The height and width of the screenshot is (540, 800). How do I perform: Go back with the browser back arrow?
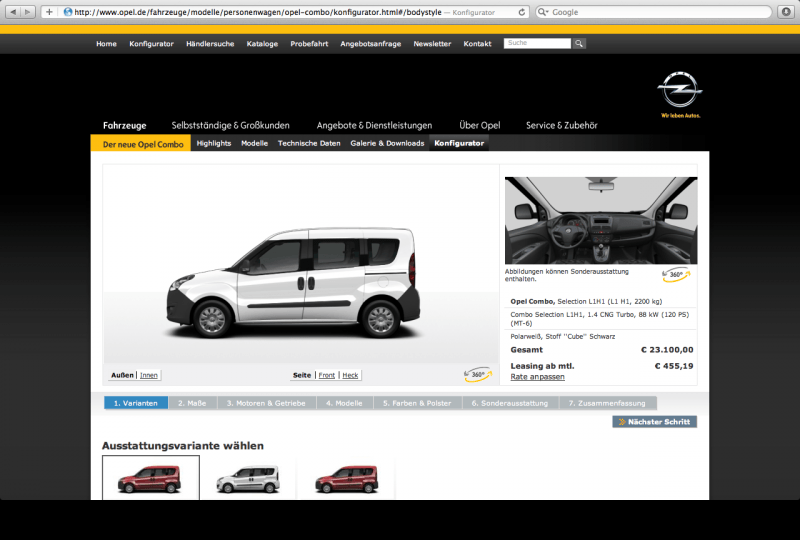click(x=13, y=12)
